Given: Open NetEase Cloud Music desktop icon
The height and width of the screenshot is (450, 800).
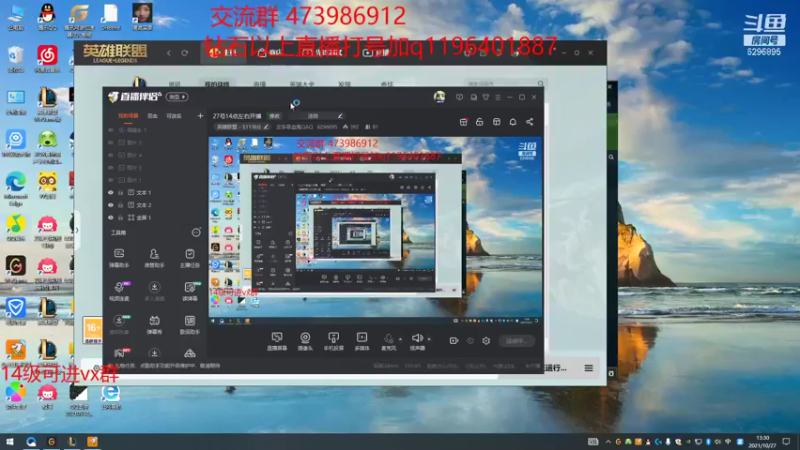Looking at the screenshot, I should tap(47, 59).
